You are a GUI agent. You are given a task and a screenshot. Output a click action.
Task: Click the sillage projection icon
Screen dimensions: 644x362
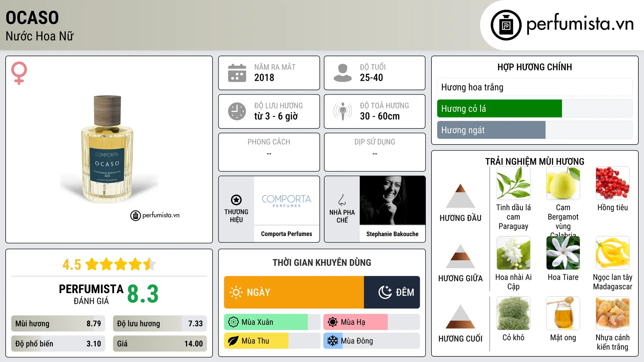[x=342, y=111]
